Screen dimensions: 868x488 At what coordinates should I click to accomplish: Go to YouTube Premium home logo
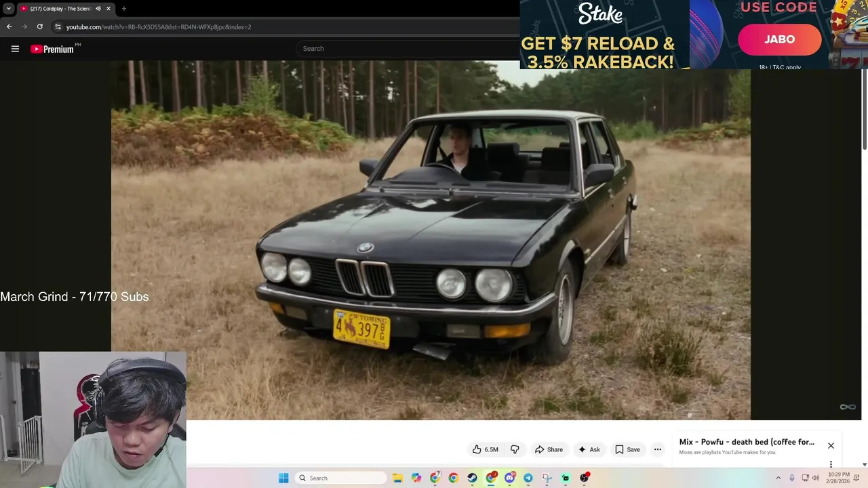(x=52, y=49)
